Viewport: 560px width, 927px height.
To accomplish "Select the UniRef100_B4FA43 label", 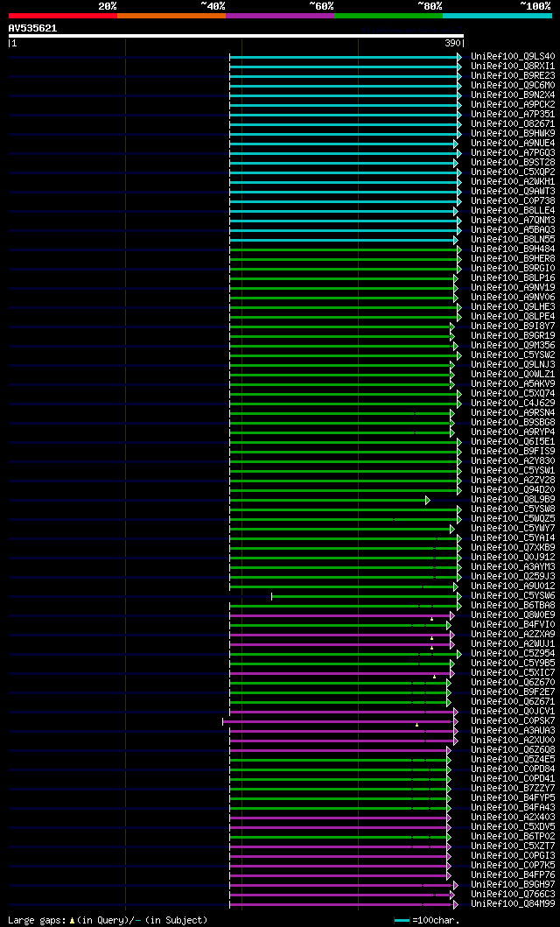I will 514,808.
